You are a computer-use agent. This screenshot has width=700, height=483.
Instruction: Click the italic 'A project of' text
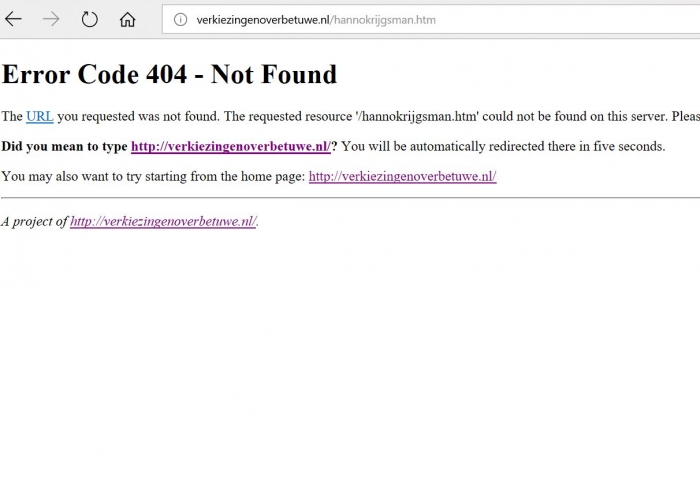34,221
